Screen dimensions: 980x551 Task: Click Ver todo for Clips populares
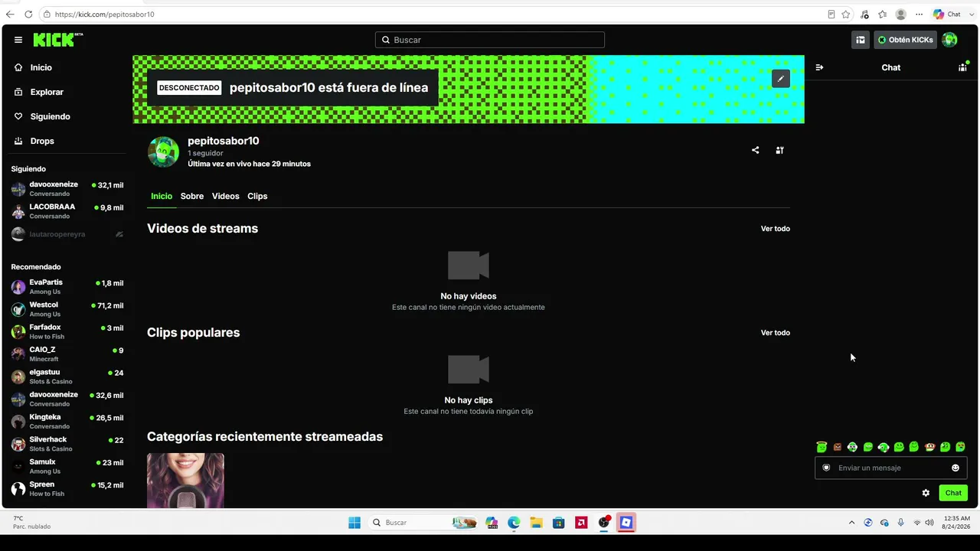tap(776, 333)
